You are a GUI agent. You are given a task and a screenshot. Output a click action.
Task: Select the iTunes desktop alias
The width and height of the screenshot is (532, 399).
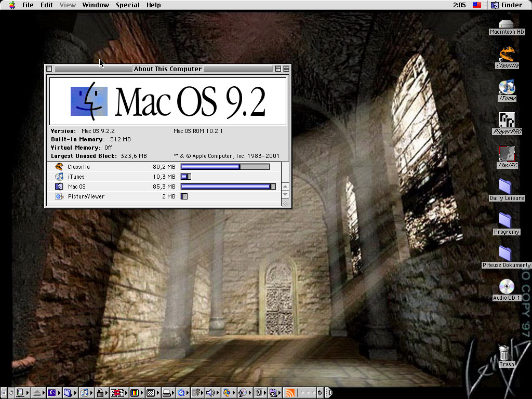click(507, 90)
